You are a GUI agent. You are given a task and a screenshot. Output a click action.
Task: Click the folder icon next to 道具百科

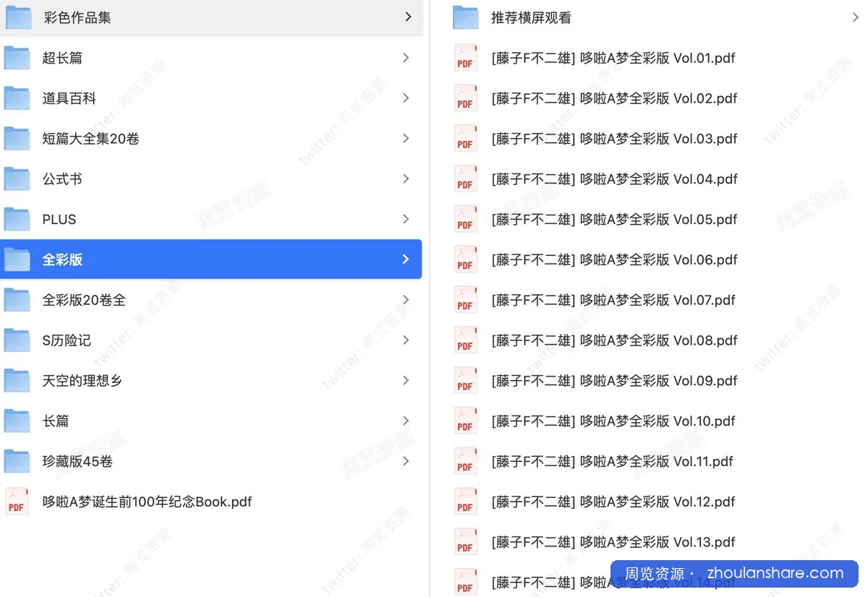[x=17, y=98]
